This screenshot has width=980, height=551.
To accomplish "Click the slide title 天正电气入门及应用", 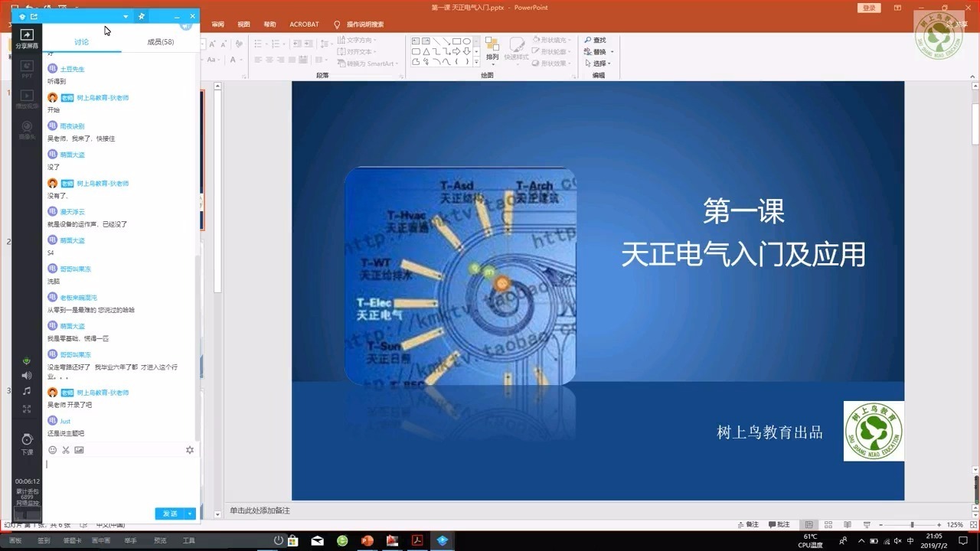I will click(743, 255).
